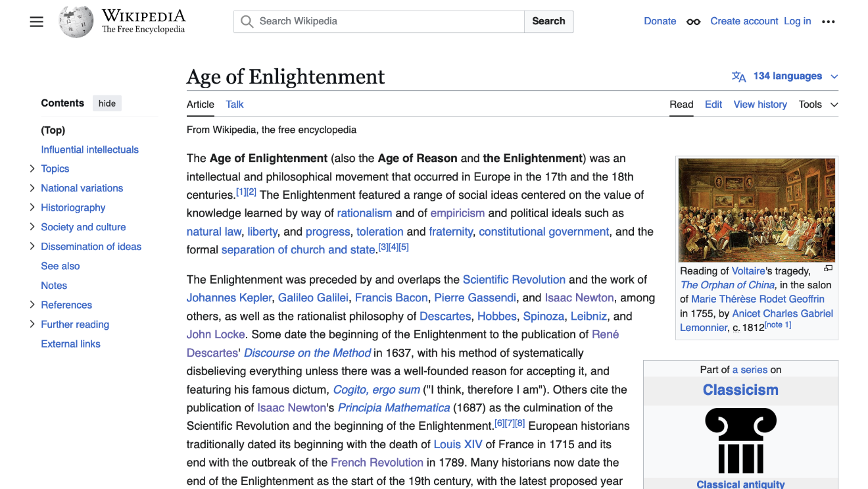The image size is (868, 489).
Task: Open the natural law link
Action: pos(214,232)
